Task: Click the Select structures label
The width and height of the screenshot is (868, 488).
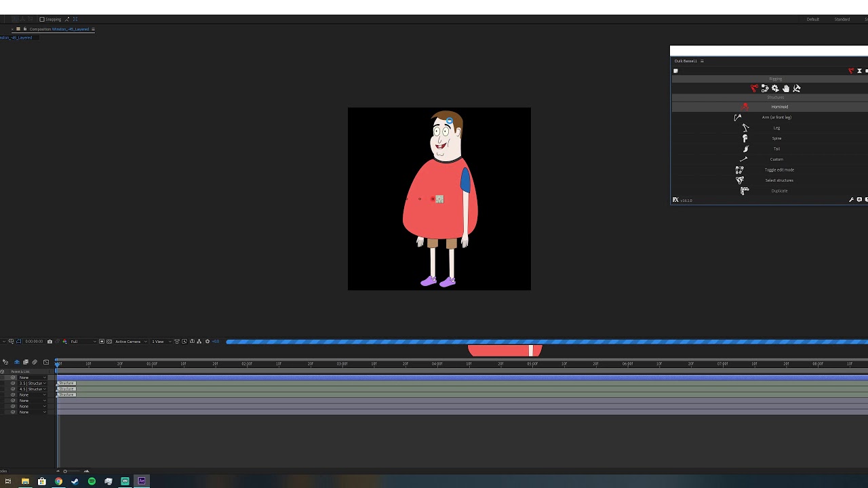Action: (779, 180)
